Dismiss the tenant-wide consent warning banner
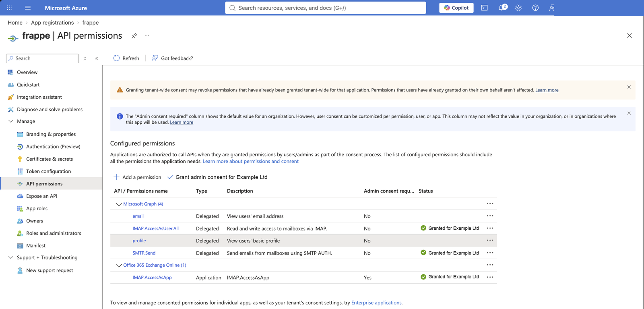 tap(629, 87)
